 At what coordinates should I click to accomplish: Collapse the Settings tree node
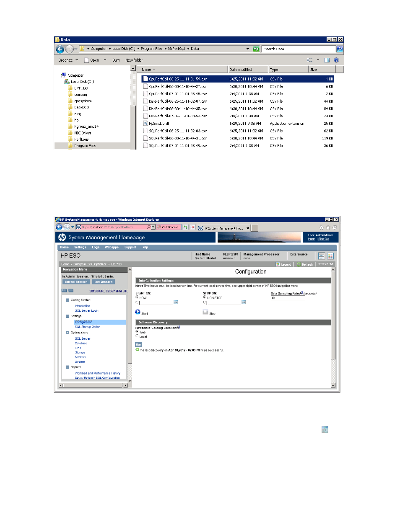tap(68, 316)
